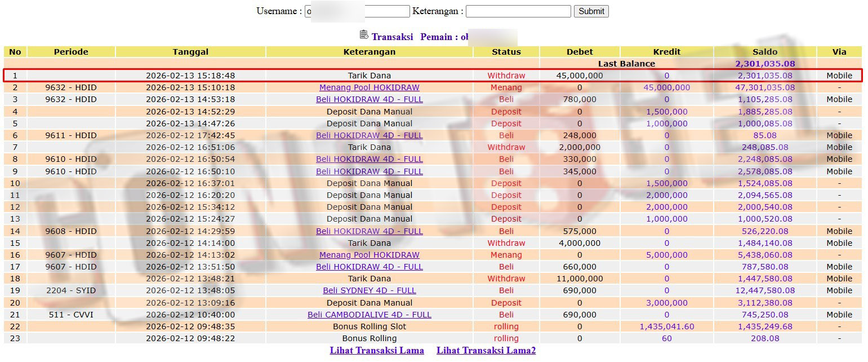
Task: Open the Beli SYDNEY 4D - FULL link
Action: [369, 290]
